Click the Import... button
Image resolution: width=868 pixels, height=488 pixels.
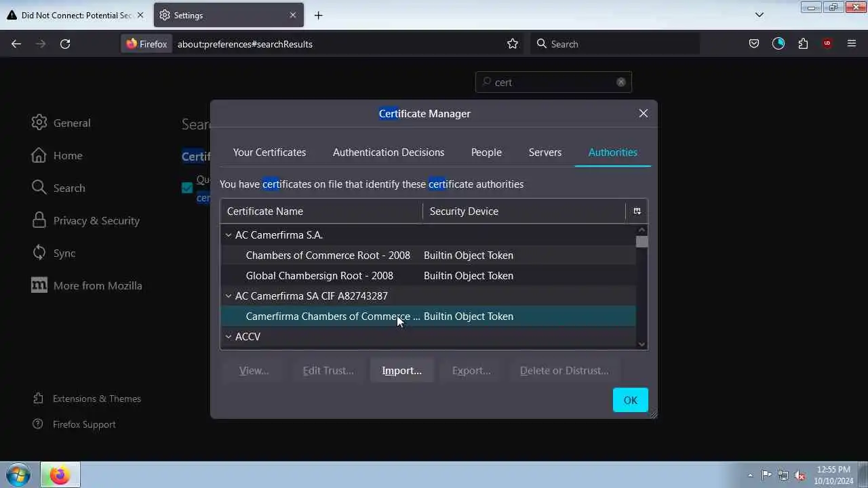point(401,371)
